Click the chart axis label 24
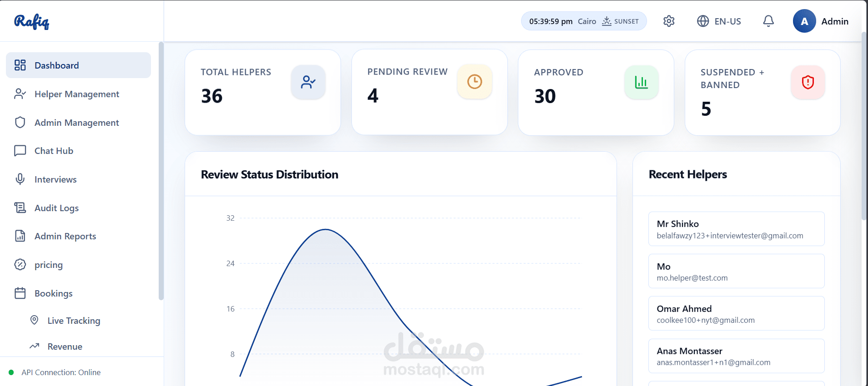Viewport: 868px width, 386px height. pos(231,263)
